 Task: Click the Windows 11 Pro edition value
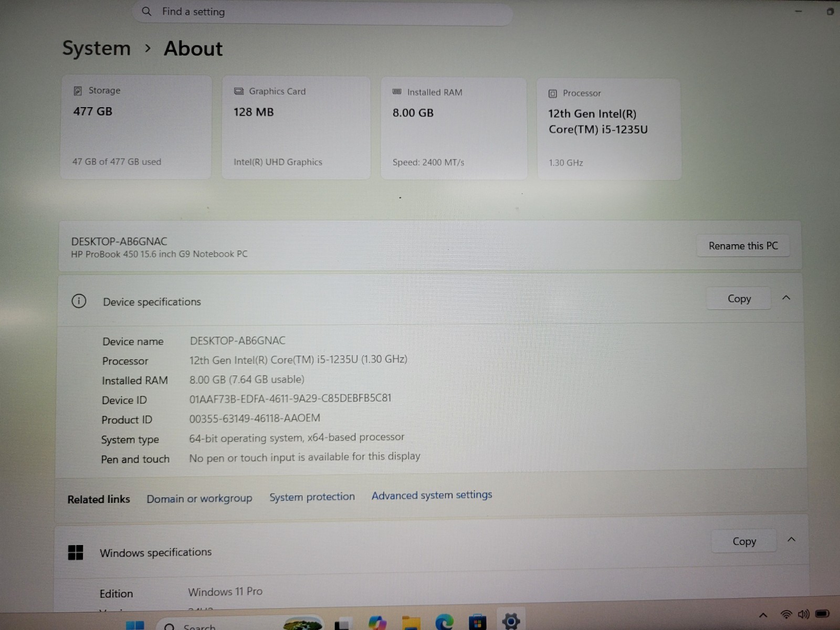click(x=225, y=592)
